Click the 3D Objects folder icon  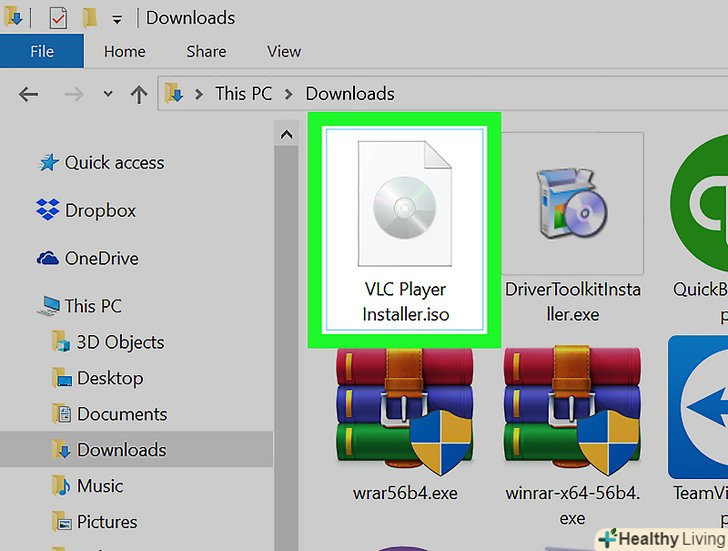[60, 341]
